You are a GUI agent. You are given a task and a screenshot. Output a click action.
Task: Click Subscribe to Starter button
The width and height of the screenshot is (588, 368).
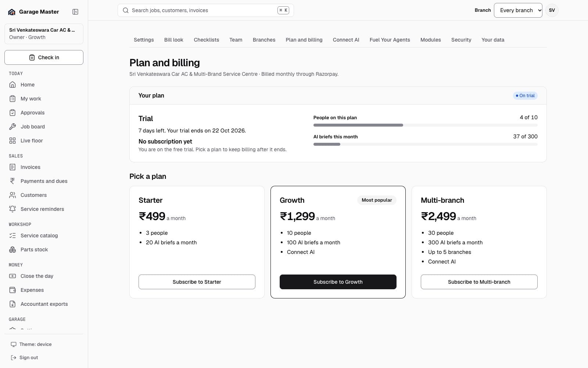pos(197,282)
